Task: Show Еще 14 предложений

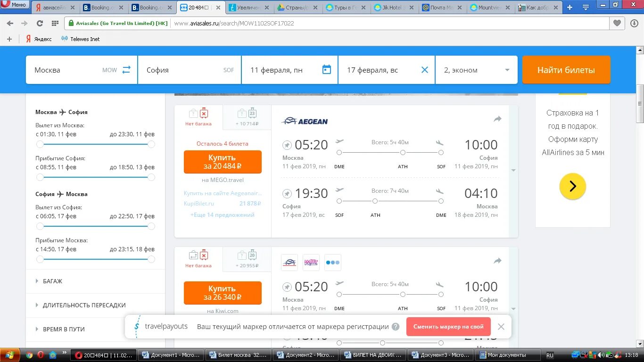Action: pos(223,215)
